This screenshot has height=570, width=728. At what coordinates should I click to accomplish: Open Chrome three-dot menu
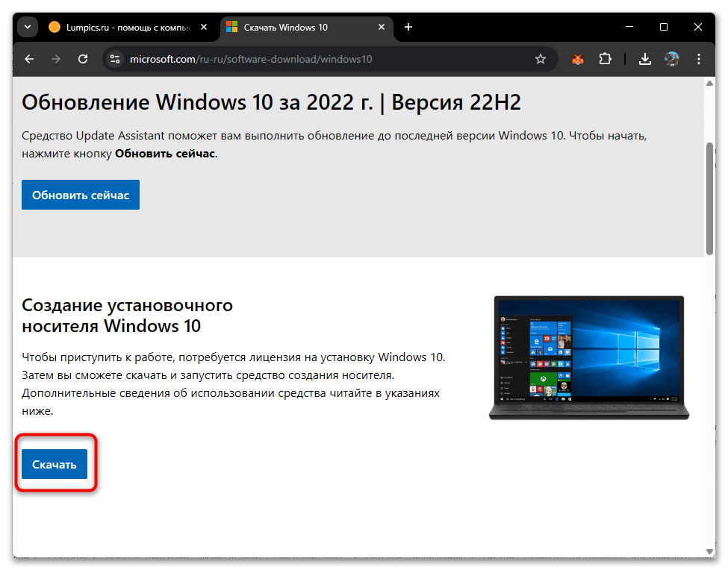699,59
